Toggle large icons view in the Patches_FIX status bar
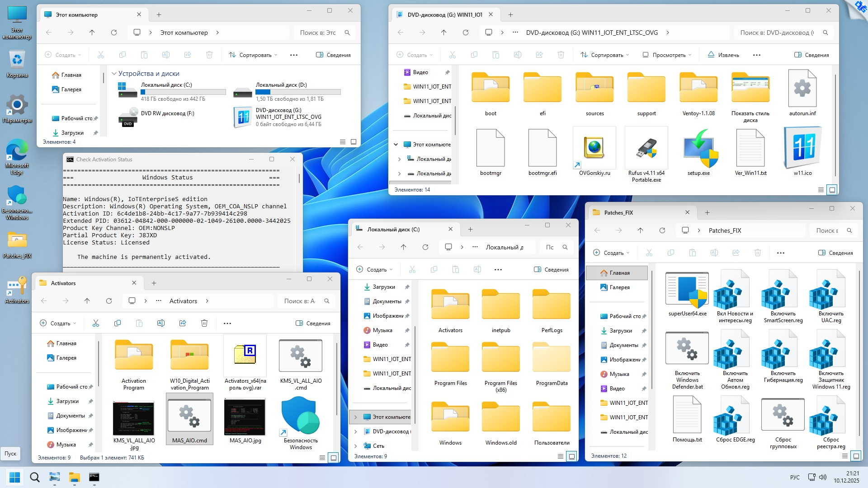Image resolution: width=868 pixels, height=488 pixels. tap(856, 456)
